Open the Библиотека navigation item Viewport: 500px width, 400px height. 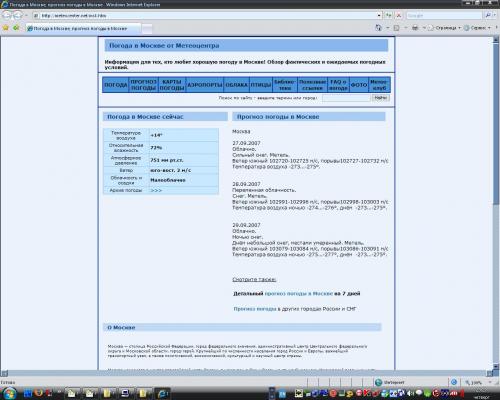(x=285, y=85)
